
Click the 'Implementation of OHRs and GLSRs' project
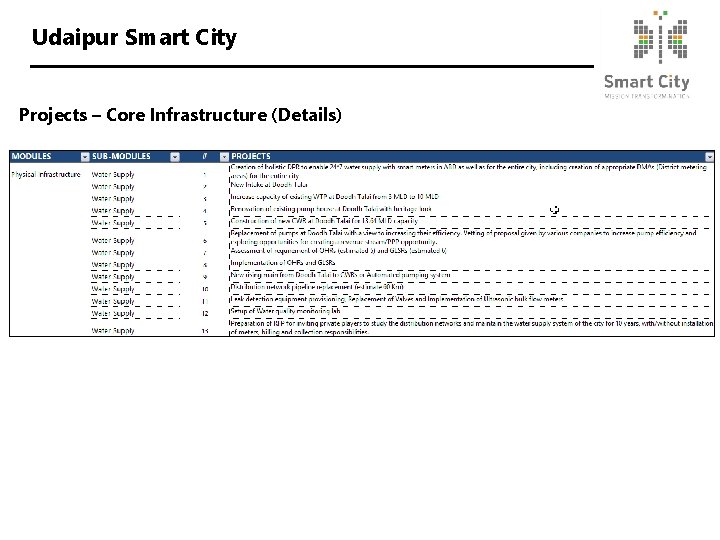283,263
